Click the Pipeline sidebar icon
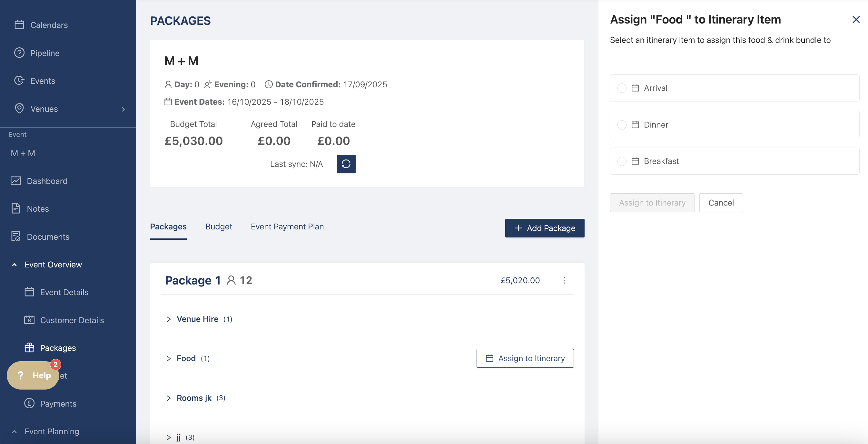 coord(19,53)
